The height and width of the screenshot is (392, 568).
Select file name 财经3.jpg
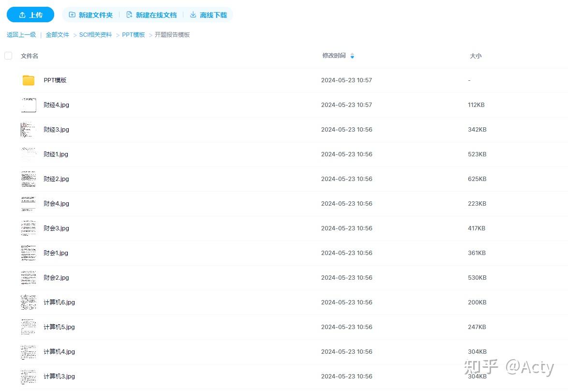[x=56, y=129]
